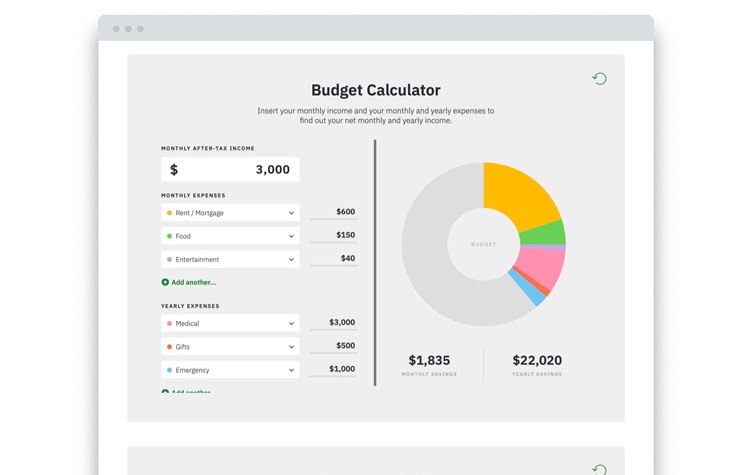Click the green food slice in donut chart
750x475 pixels.
click(544, 233)
